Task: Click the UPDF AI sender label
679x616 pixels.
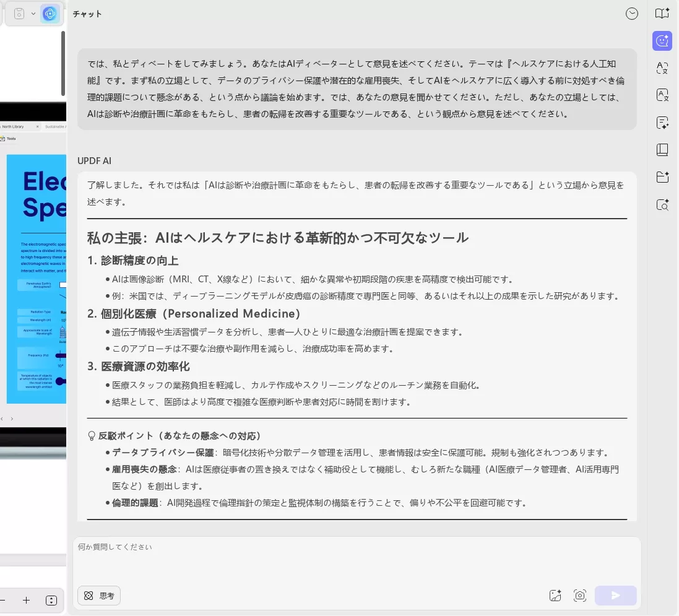Action: point(95,161)
